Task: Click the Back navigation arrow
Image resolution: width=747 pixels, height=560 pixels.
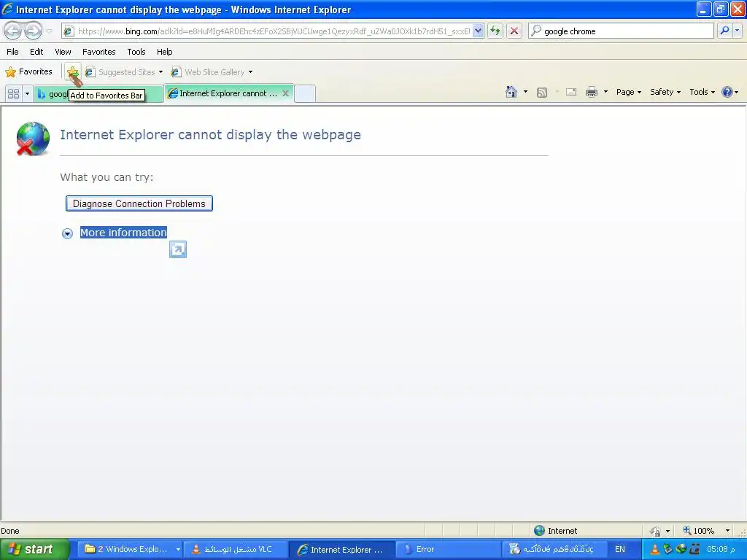Action: click(x=13, y=31)
